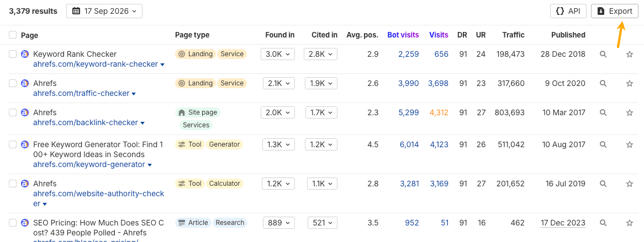The width and height of the screenshot is (644, 242).
Task: Open the 1.7K Cited in dropdown
Action: tap(321, 112)
